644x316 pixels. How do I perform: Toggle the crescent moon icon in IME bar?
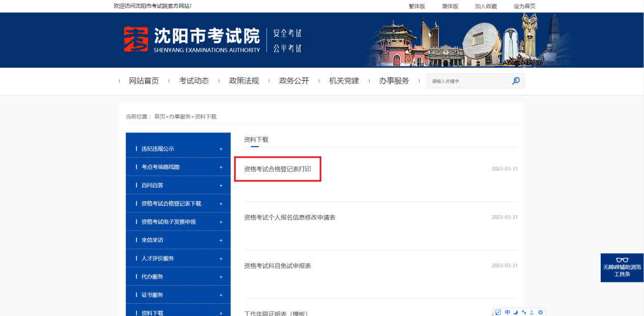coord(515,312)
